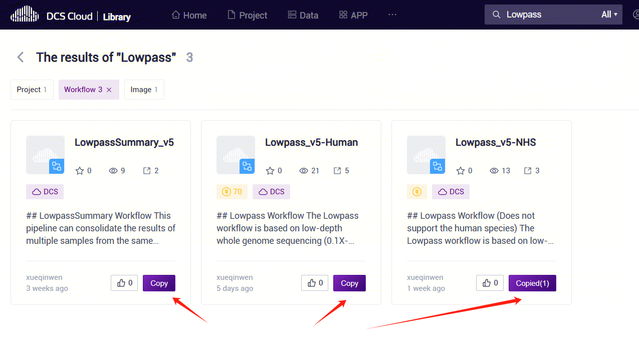Open the Lowpass_v5-Human workflow thumbnail
Viewport: 639px width, 364px height.
coord(236,155)
